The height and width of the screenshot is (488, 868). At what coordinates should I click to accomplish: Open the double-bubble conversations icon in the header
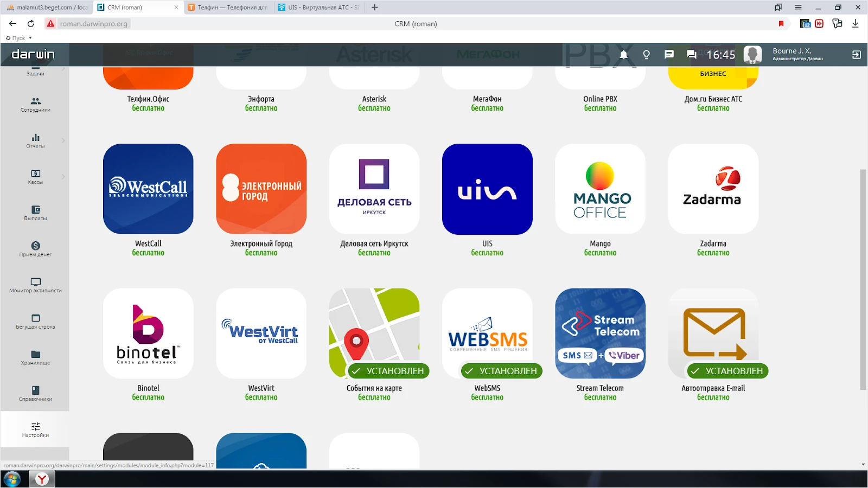[x=692, y=55]
